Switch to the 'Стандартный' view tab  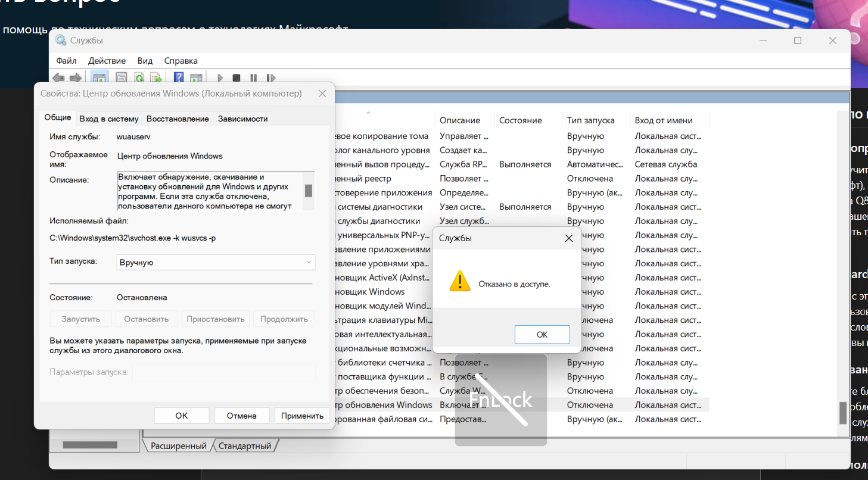pos(245,445)
